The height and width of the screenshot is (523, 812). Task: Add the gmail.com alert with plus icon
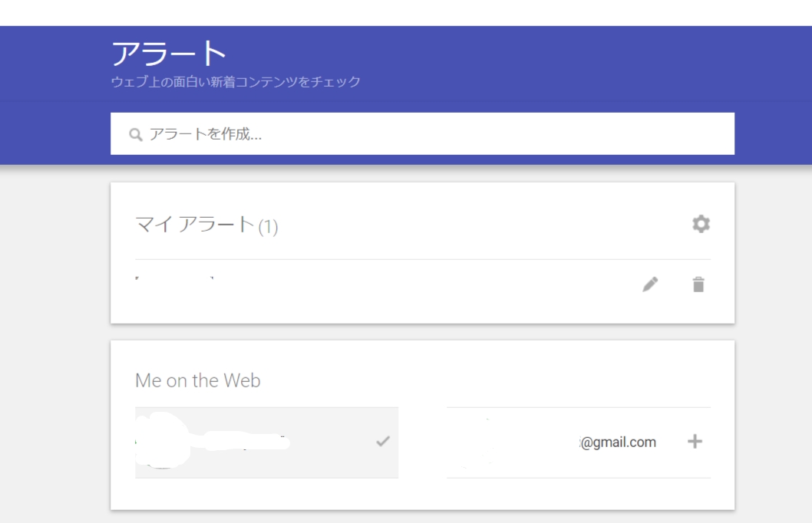695,441
